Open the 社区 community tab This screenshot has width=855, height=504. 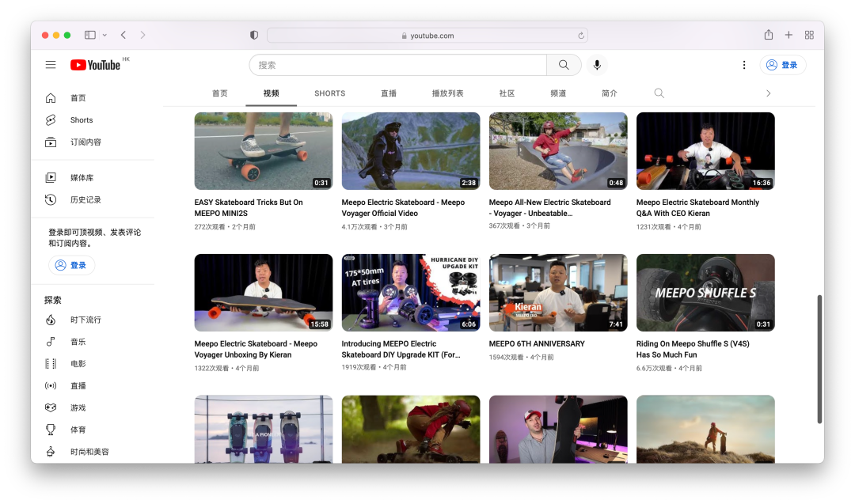pyautogui.click(x=507, y=93)
